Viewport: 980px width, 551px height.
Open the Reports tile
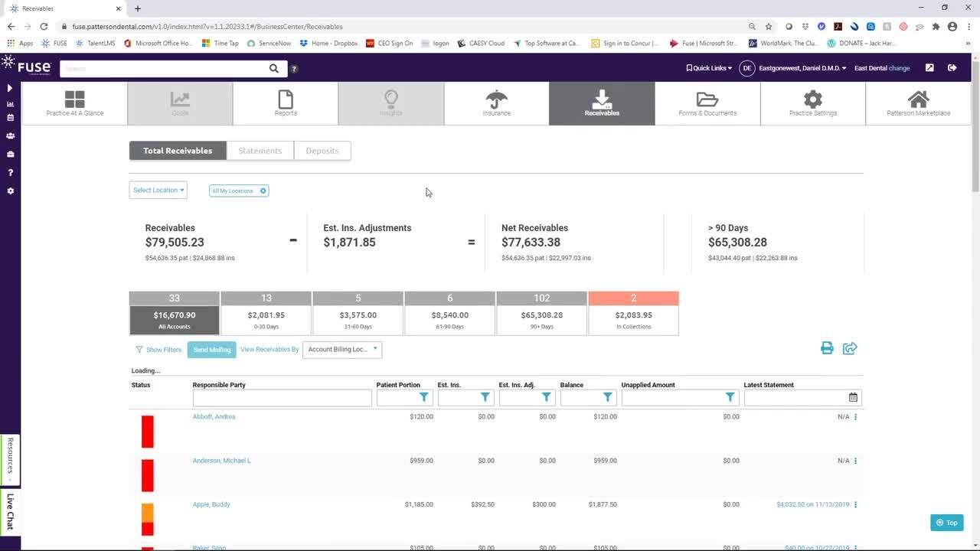pos(286,103)
